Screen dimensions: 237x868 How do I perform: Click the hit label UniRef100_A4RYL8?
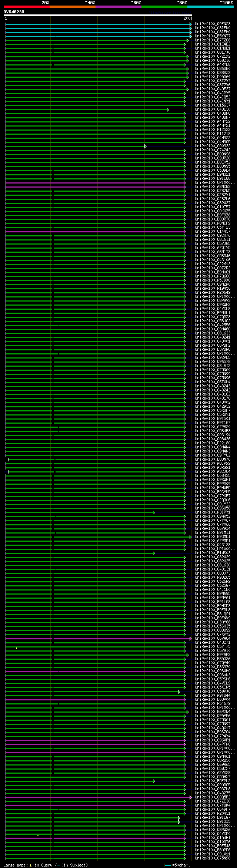coord(213,64)
